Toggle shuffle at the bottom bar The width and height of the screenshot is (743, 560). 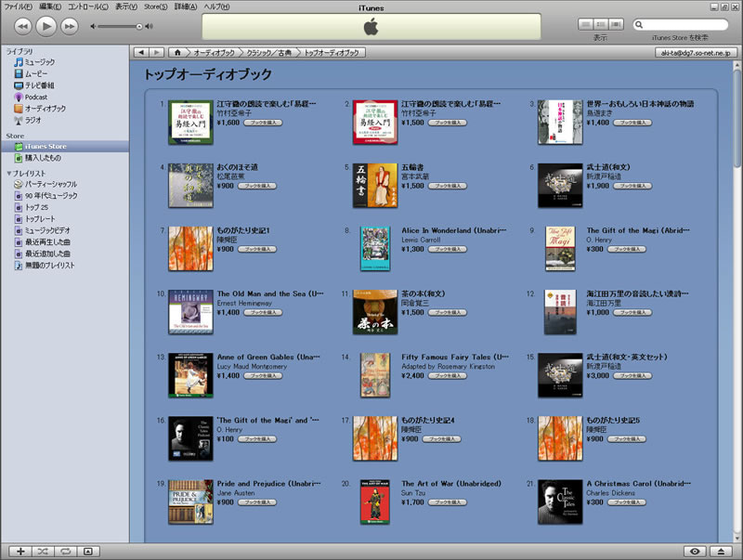[x=43, y=552]
